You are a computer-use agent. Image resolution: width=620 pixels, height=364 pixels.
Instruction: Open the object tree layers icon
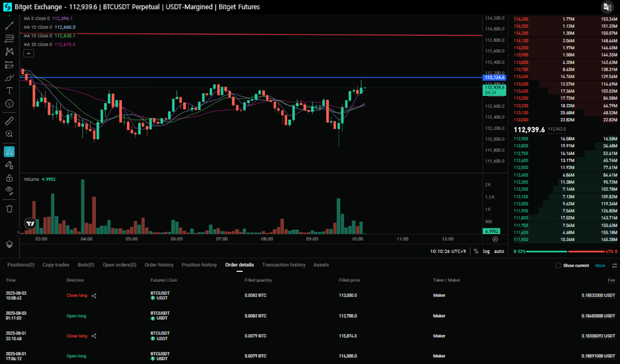click(x=9, y=244)
